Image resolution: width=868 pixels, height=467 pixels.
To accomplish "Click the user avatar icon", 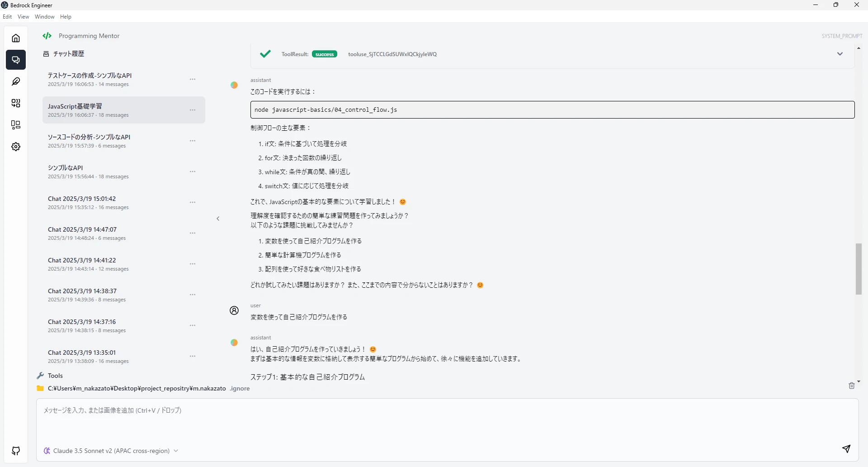I will click(234, 310).
